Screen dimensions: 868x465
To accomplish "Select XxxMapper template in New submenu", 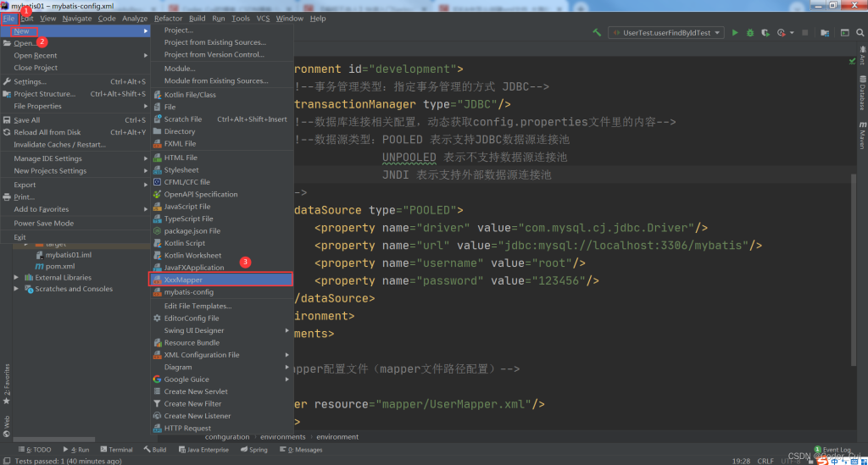I will click(x=221, y=280).
